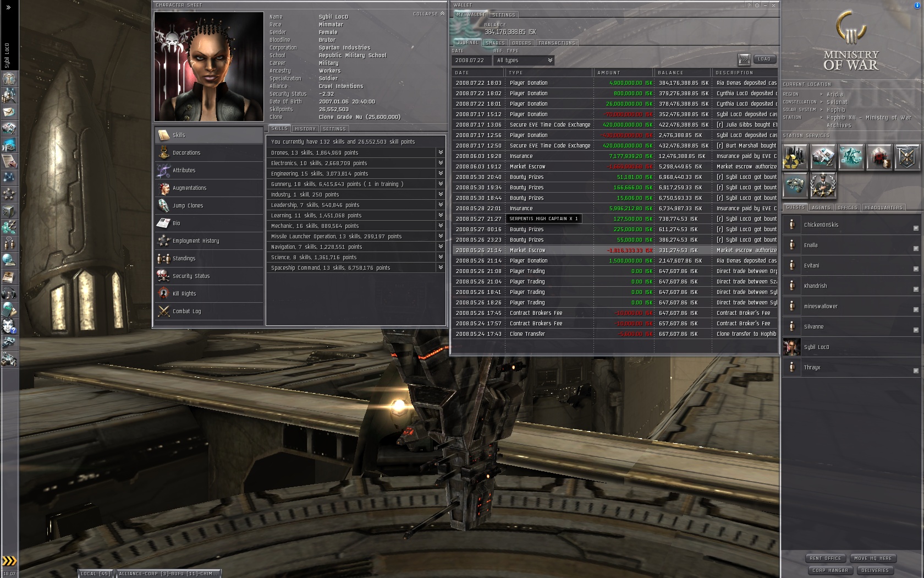Open the Assets cube icon
The image size is (924, 578).
pyautogui.click(x=9, y=211)
